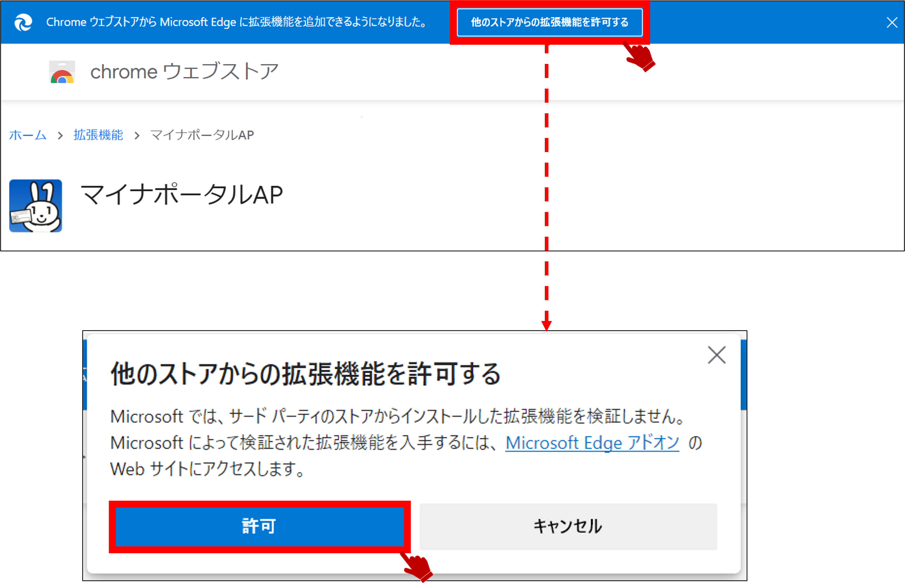Click the dialog heading 他のストアからの拡張機能を許可する
This screenshot has width=905, height=588.
(305, 374)
